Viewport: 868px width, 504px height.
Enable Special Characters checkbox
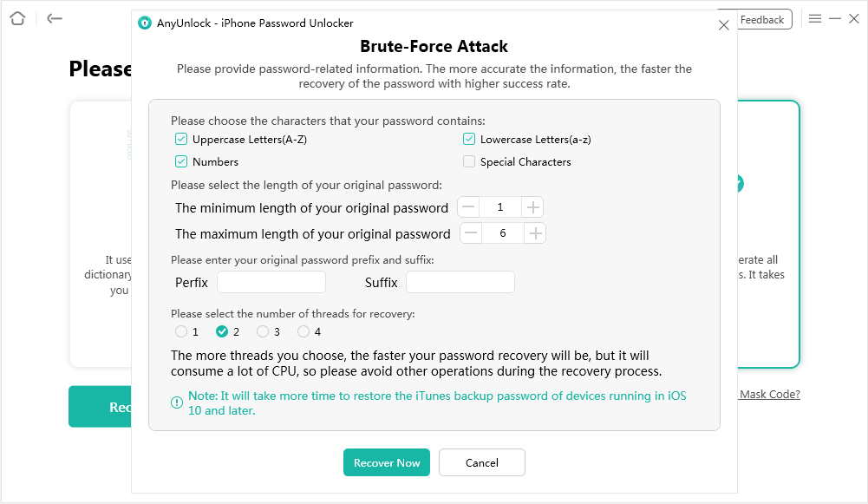click(469, 161)
